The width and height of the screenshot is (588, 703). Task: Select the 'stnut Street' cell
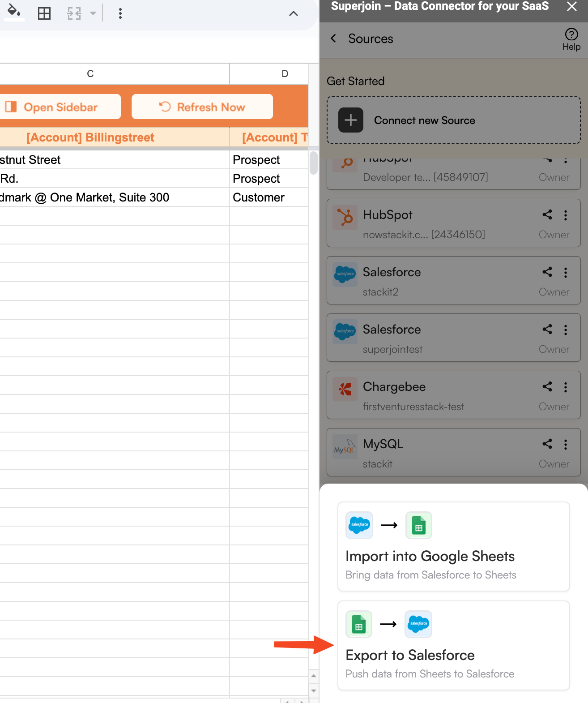click(115, 159)
